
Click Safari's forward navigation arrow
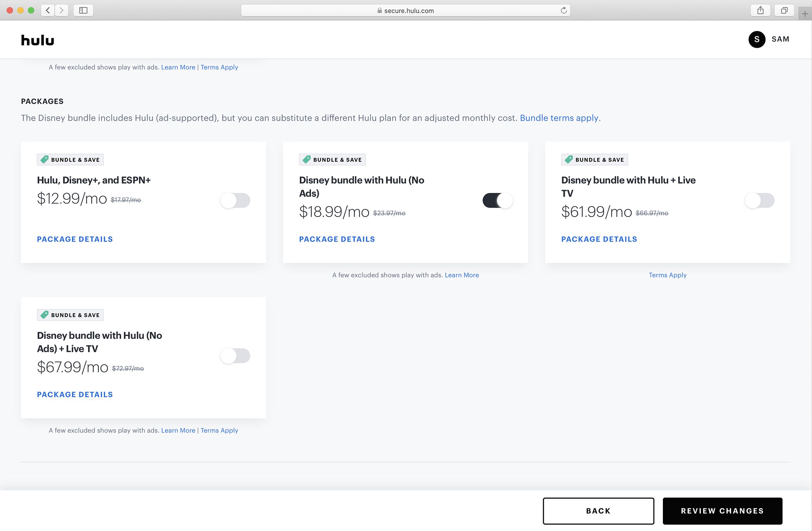(x=62, y=10)
